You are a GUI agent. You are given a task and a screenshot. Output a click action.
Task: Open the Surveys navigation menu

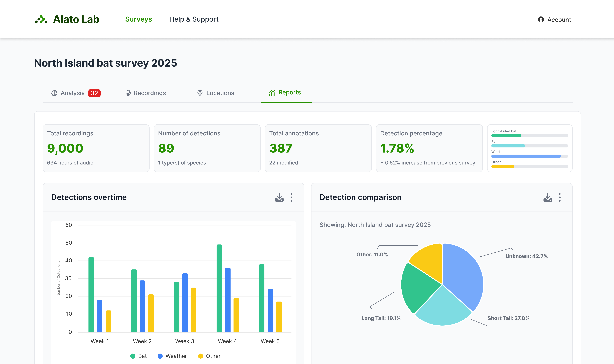pos(138,19)
